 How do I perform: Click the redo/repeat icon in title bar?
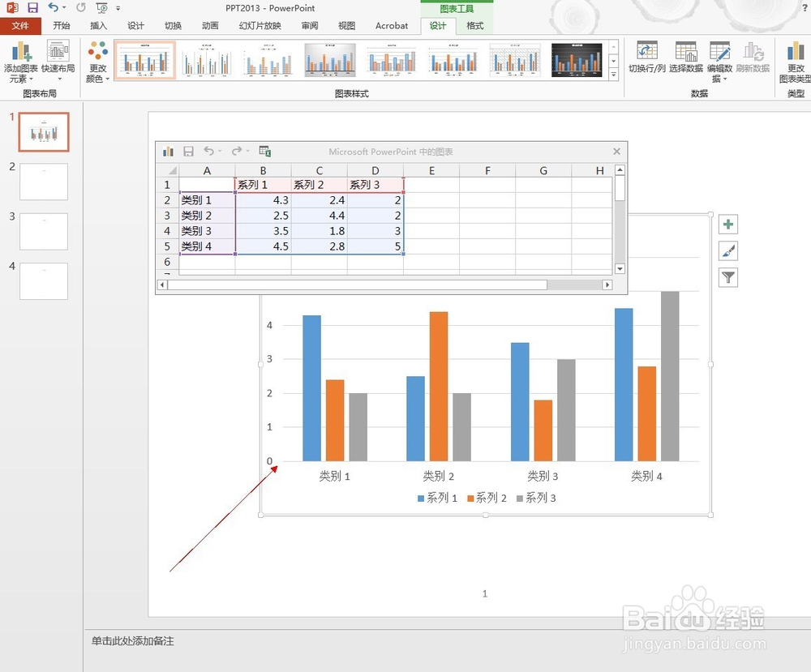click(80, 8)
